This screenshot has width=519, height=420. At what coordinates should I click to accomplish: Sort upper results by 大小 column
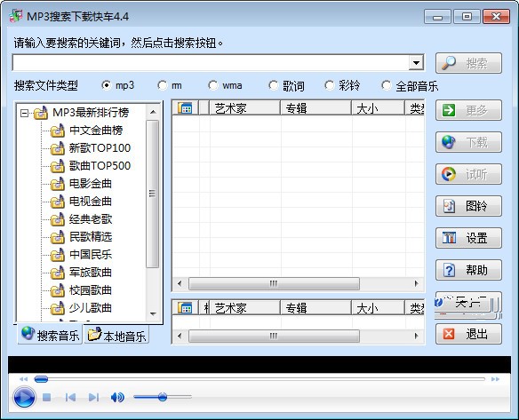point(378,108)
